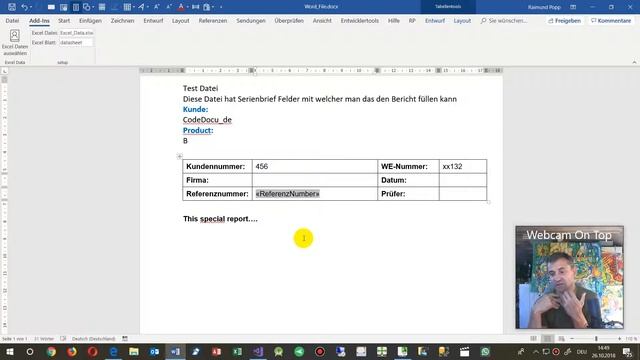The image size is (640, 360).
Task: Click the Kunde: heading text
Action: [196, 109]
